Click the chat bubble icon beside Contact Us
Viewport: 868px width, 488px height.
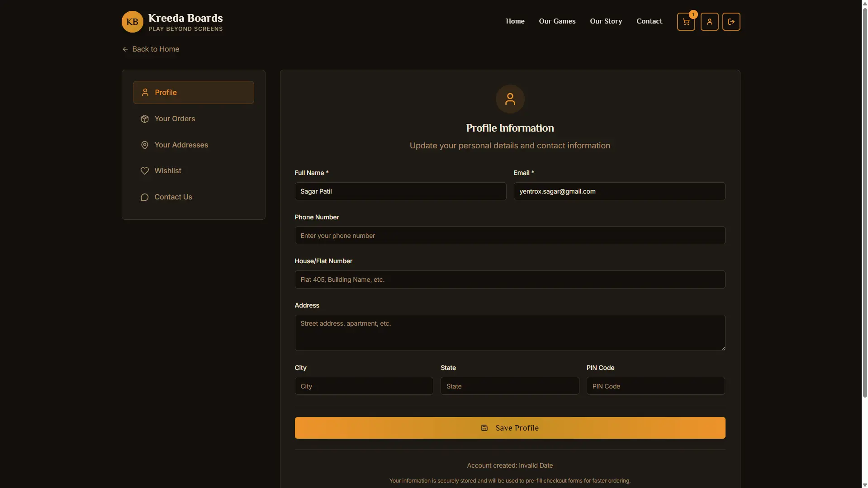coord(144,197)
